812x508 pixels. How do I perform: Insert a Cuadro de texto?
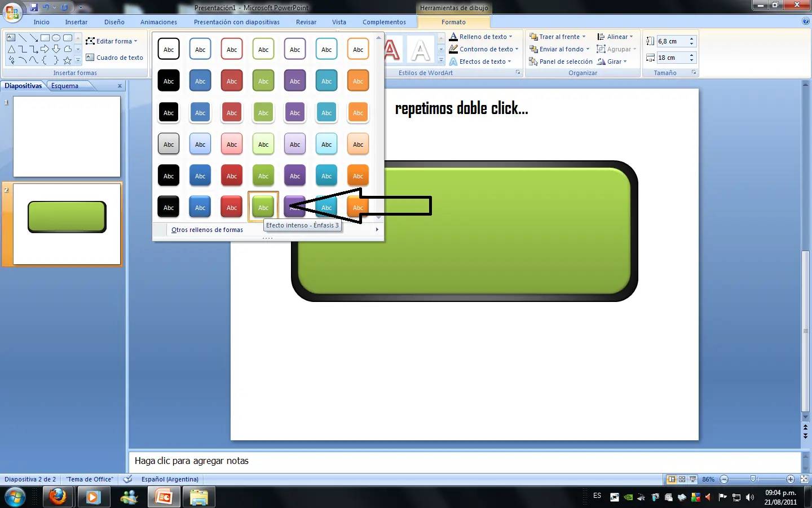[x=114, y=58]
